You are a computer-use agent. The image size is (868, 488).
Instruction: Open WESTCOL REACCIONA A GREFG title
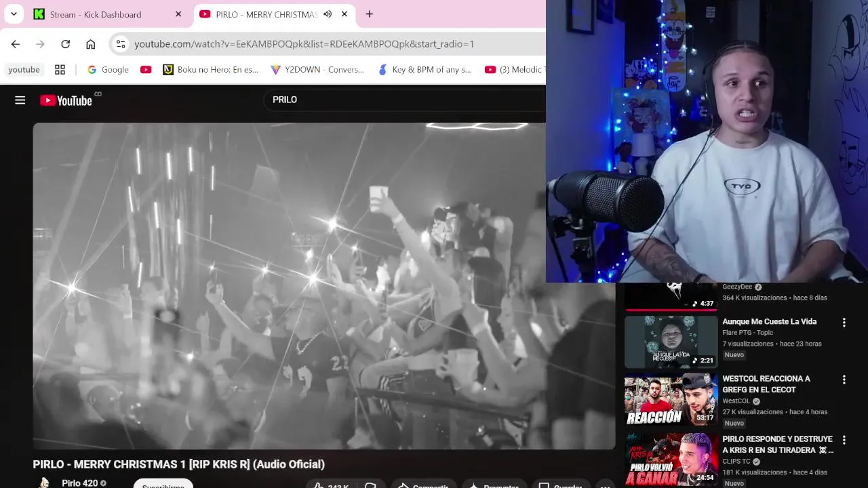[x=766, y=384]
